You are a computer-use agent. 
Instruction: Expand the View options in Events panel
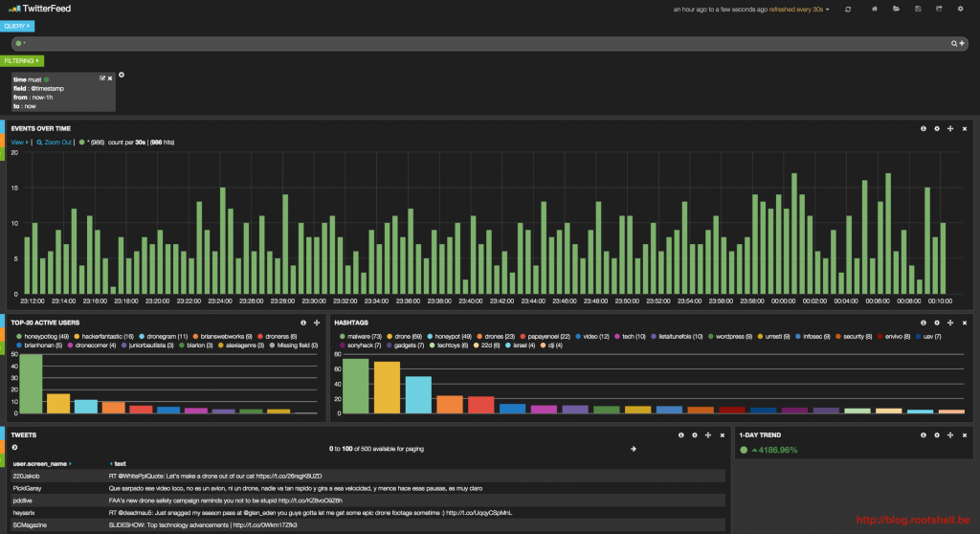pos(19,143)
